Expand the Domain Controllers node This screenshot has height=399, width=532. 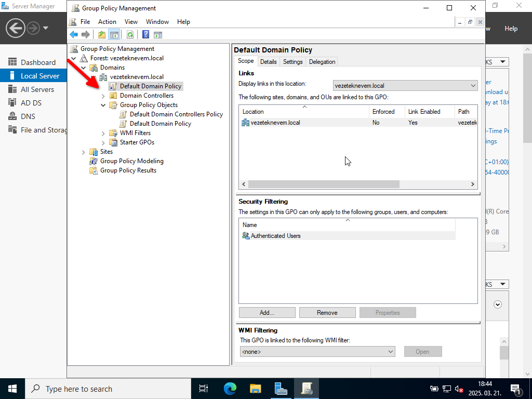pyautogui.click(x=103, y=96)
